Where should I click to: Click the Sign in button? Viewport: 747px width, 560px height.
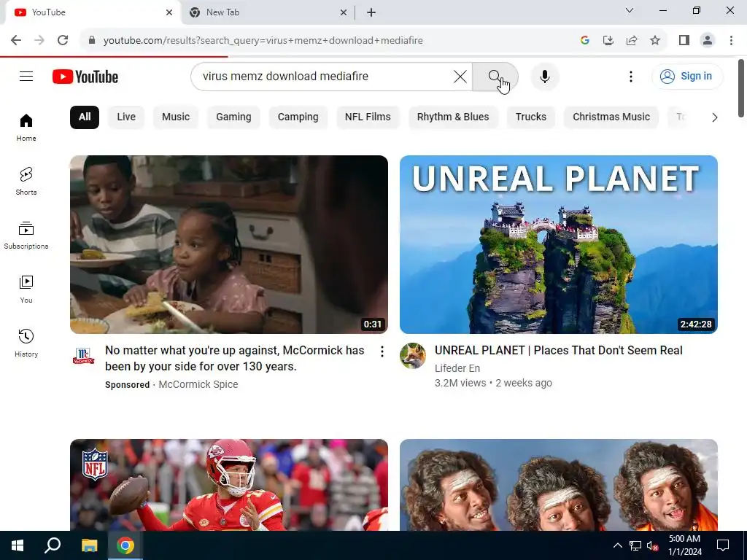[x=687, y=76]
